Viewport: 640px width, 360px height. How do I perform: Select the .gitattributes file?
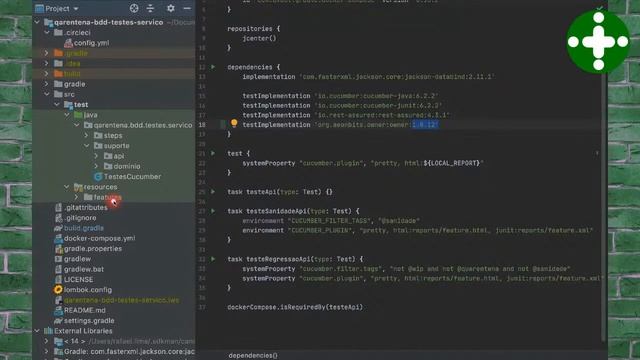pos(86,207)
